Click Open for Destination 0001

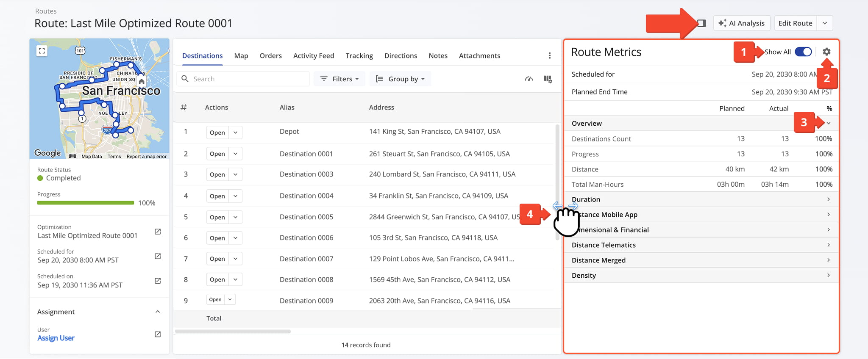(x=217, y=154)
